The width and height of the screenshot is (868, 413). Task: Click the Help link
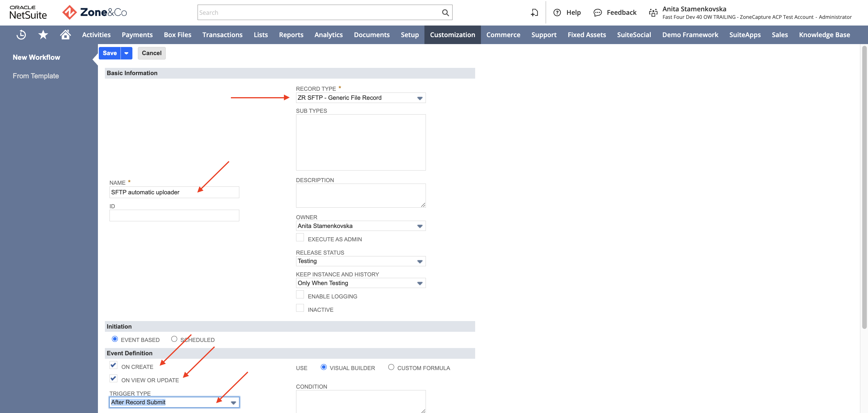[x=574, y=12]
